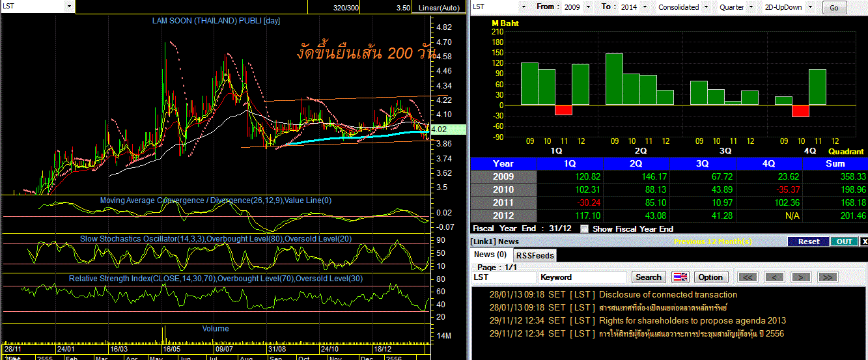Open the chart symbol LST dropdown

70,6
